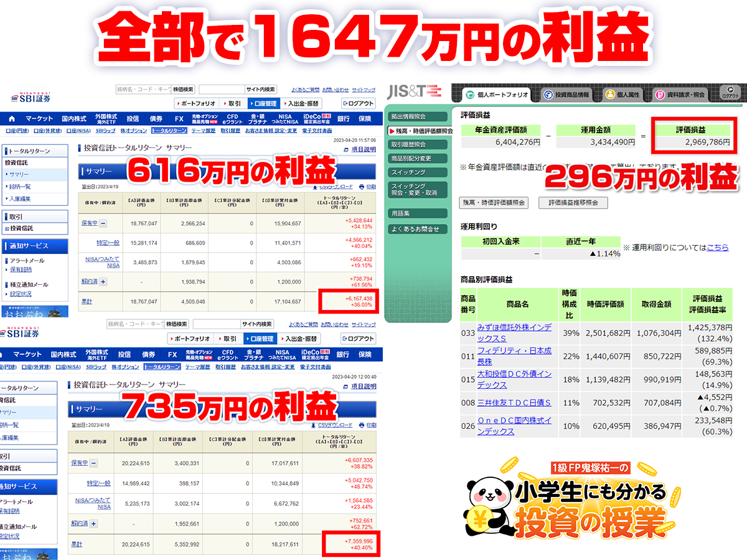Viewport: 747px width, 560px height.
Task: Click ポートフォリオ button in the 11:57 SBI page
Action: (195, 103)
